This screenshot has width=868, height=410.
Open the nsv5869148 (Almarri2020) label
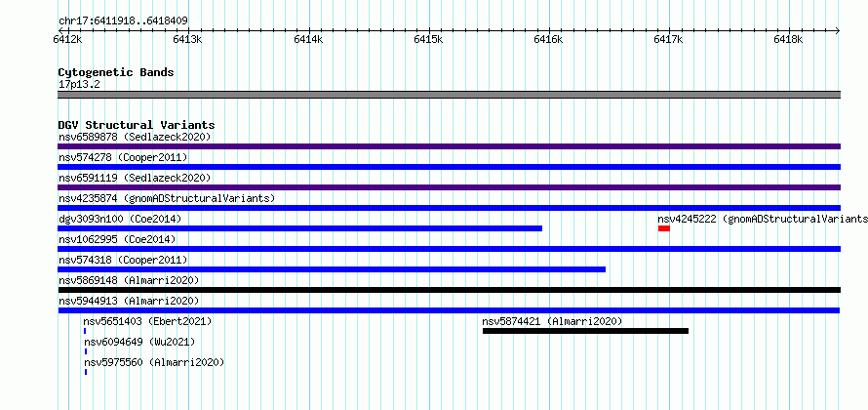129,280
